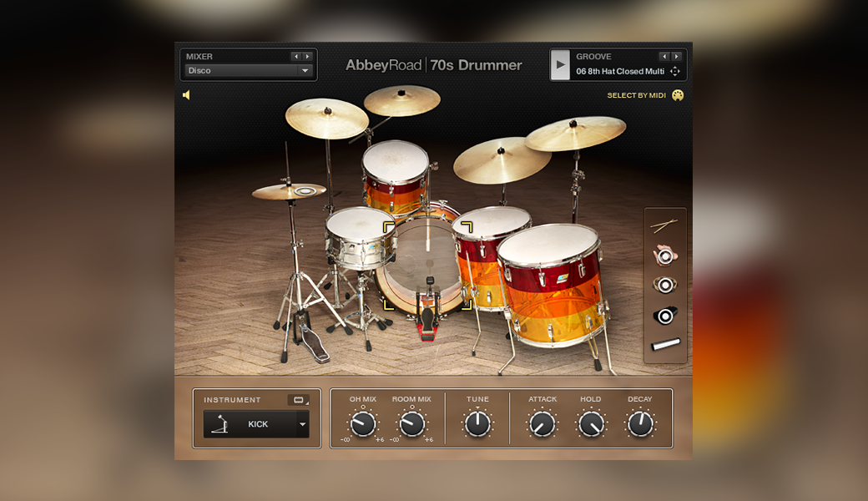The width and height of the screenshot is (868, 501).
Task: Click the groove drag-to-host crosshair icon
Action: pyautogui.click(x=675, y=71)
